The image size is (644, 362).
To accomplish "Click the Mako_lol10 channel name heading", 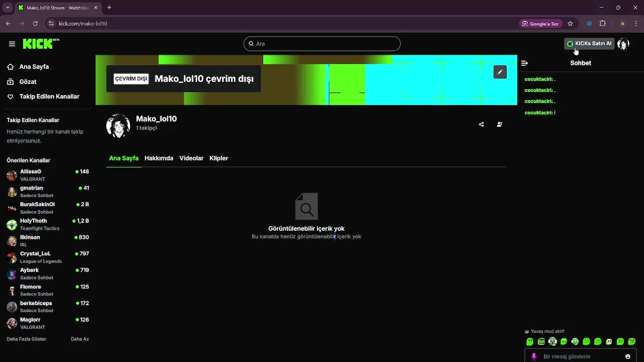I will click(x=156, y=119).
